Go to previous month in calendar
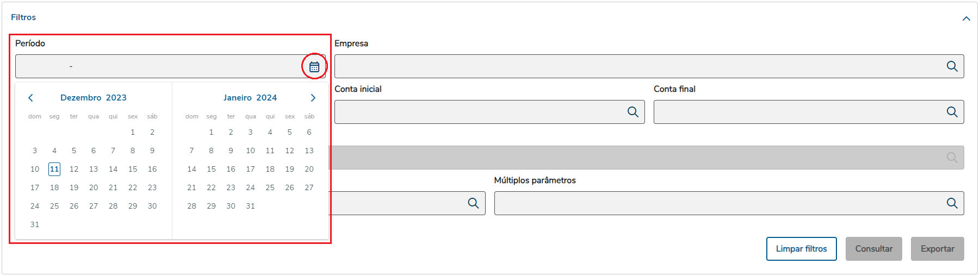Image resolution: width=980 pixels, height=276 pixels. (31, 98)
